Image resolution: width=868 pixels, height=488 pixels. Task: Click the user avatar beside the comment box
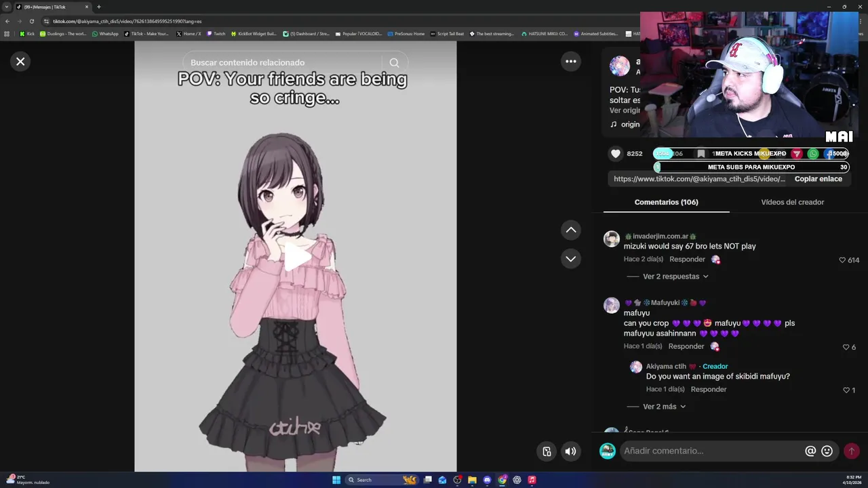coord(608,451)
